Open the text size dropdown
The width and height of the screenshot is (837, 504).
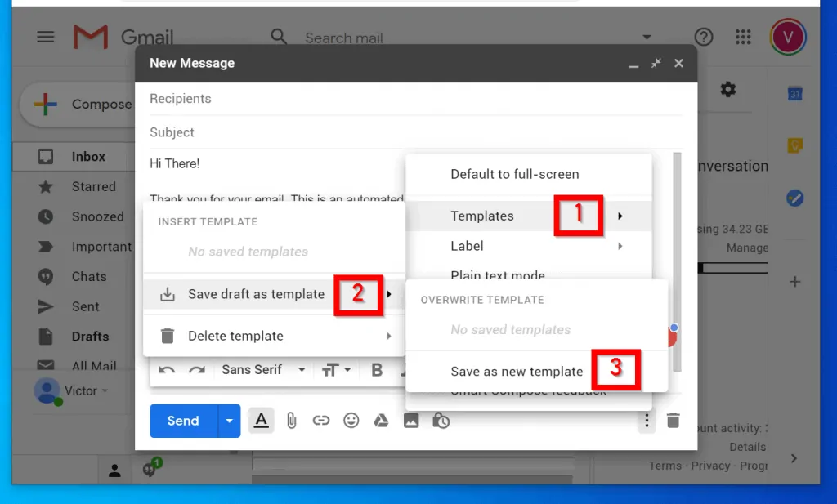coord(336,370)
